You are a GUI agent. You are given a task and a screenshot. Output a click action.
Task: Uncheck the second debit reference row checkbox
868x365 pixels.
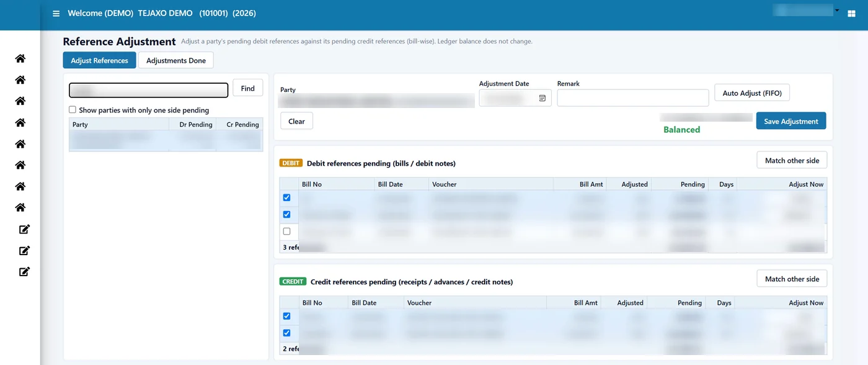tap(286, 215)
